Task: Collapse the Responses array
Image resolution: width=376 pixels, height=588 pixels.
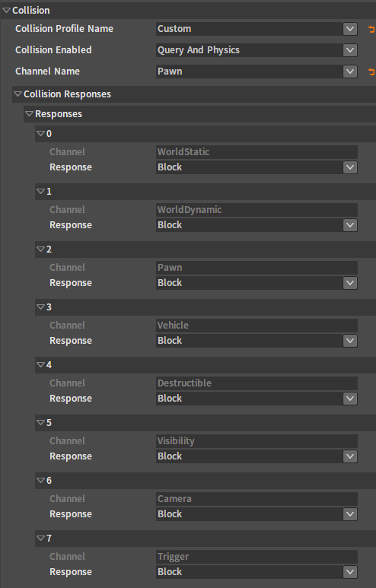Action: 29,113
